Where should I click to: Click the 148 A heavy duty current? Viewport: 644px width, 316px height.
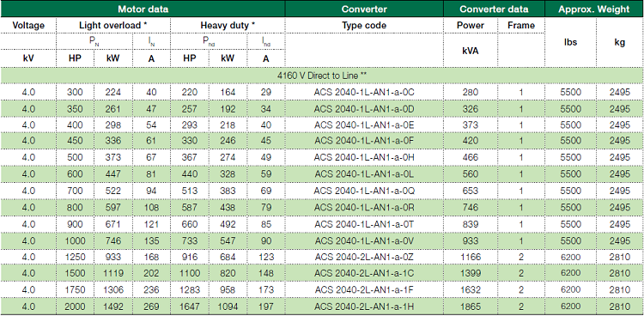click(265, 273)
